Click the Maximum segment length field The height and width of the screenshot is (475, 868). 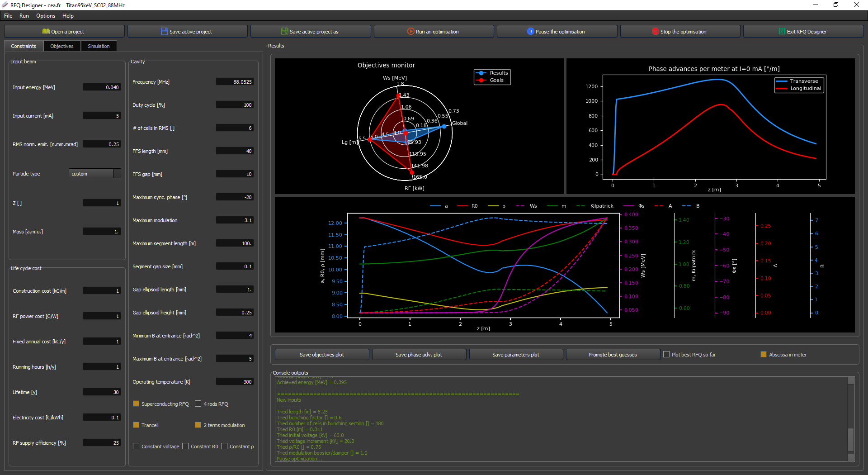click(235, 243)
